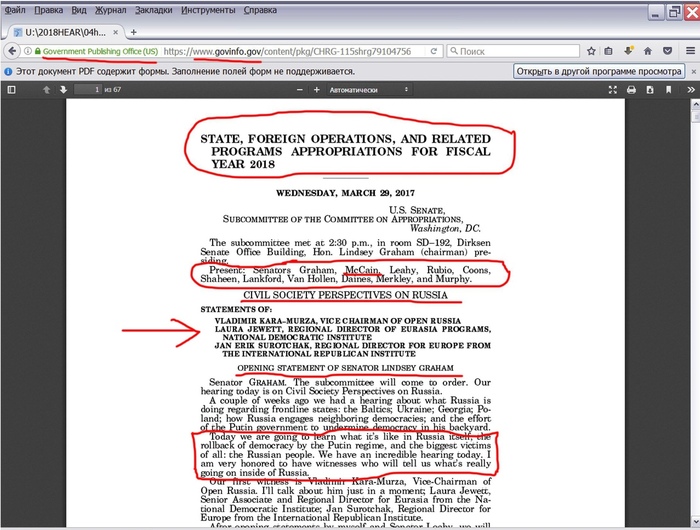Go to next PDF page arrow
700x530 pixels.
(x=63, y=90)
